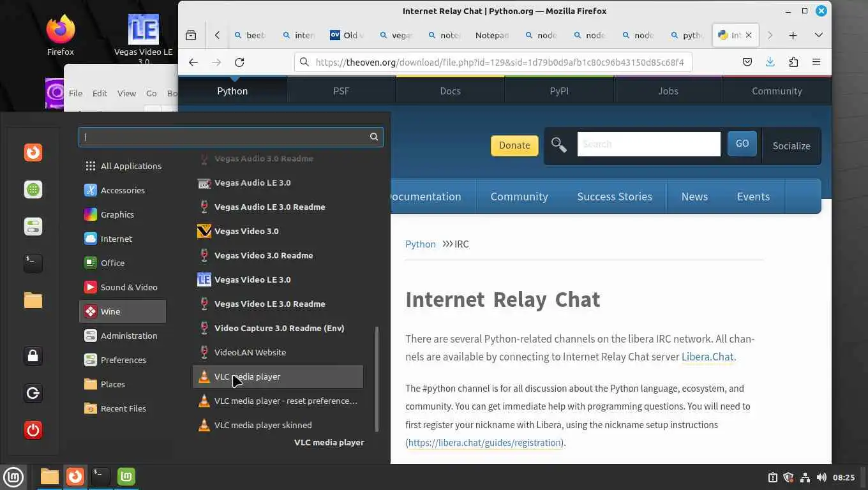The height and width of the screenshot is (490, 868).
Task: Click the python.org search magnifier icon
Action: (x=559, y=145)
